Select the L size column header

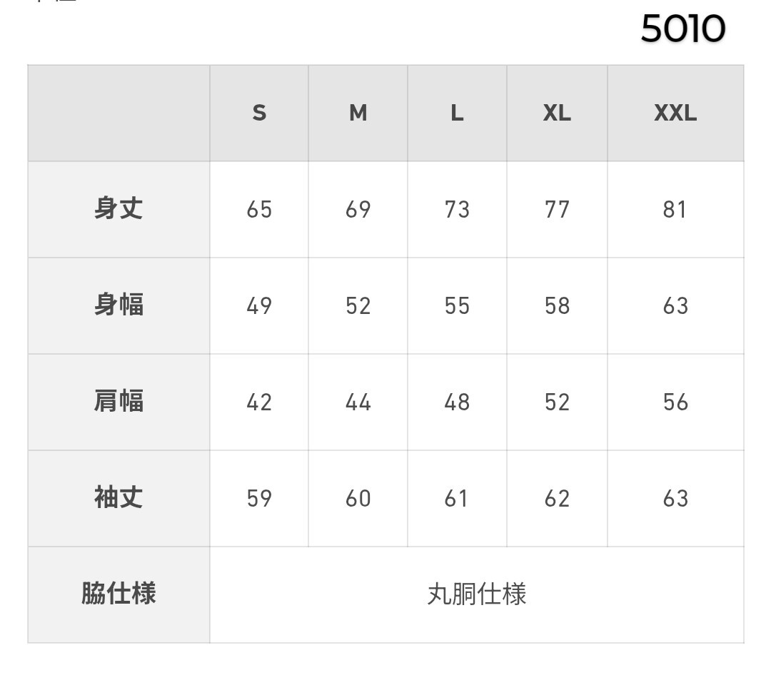click(457, 113)
